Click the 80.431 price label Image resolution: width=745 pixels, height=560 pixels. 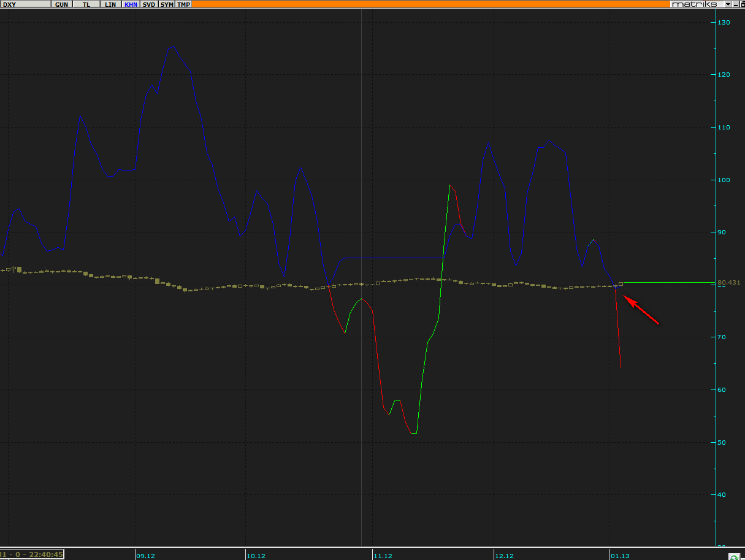coord(729,283)
